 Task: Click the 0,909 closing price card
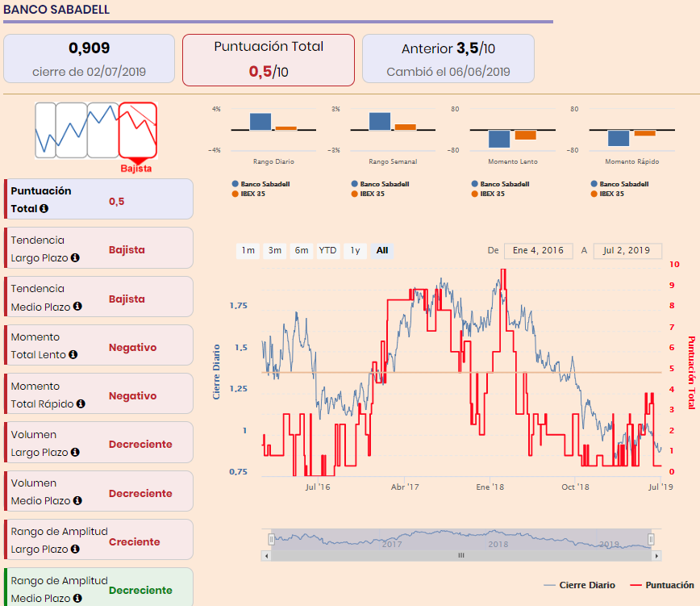[x=89, y=58]
